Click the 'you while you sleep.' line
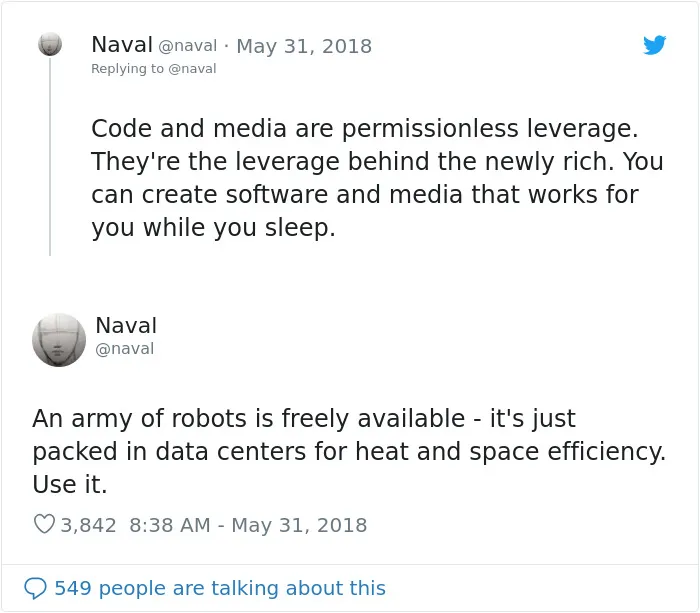This screenshot has height=613, width=700. pyautogui.click(x=213, y=228)
